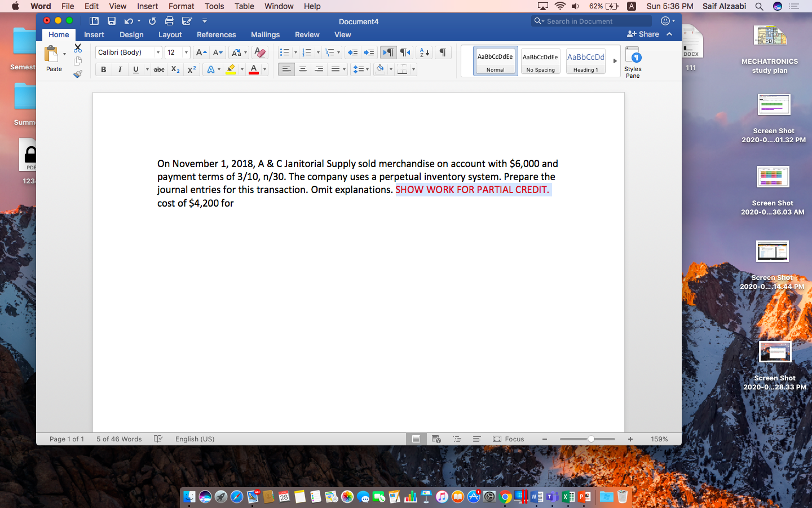This screenshot has height=508, width=812.
Task: Click the word count in status bar
Action: (x=118, y=439)
